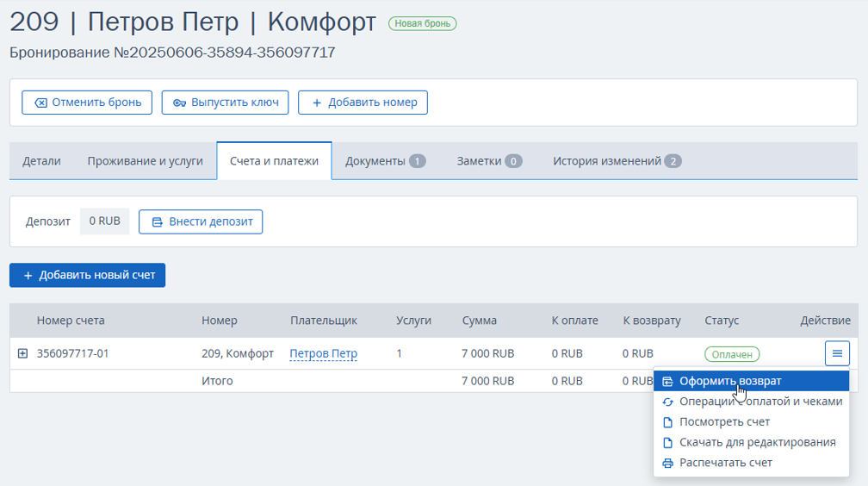Choose Распечатать счет menu item
Viewport: 868px width, 486px height.
pos(751,463)
